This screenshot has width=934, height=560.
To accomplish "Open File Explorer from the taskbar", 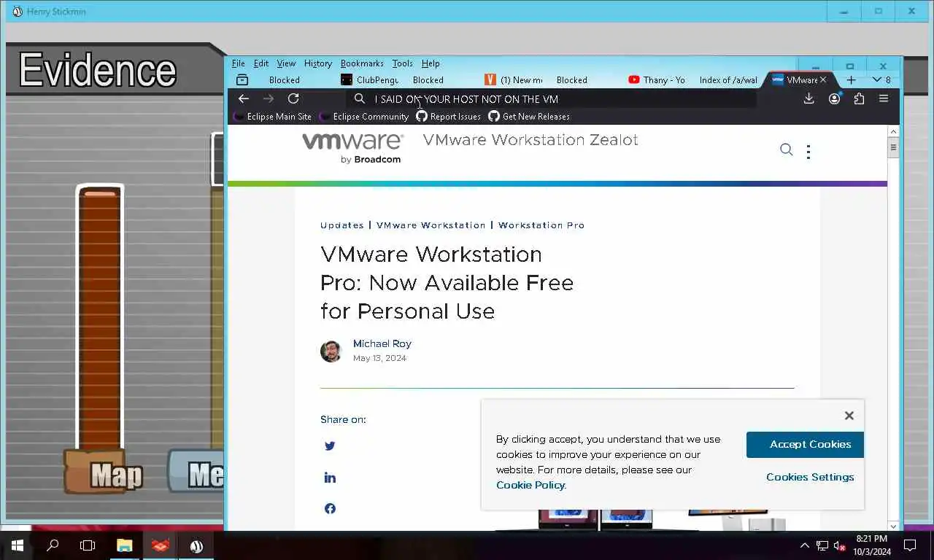I will 125,545.
